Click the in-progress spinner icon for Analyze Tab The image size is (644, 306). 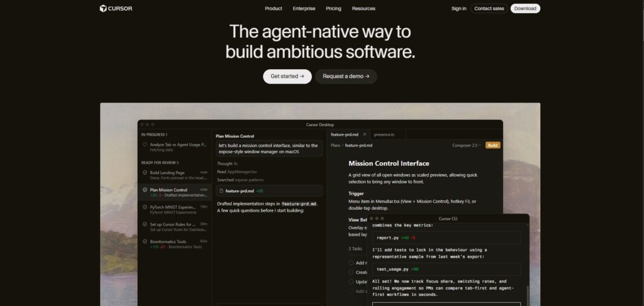(145, 145)
